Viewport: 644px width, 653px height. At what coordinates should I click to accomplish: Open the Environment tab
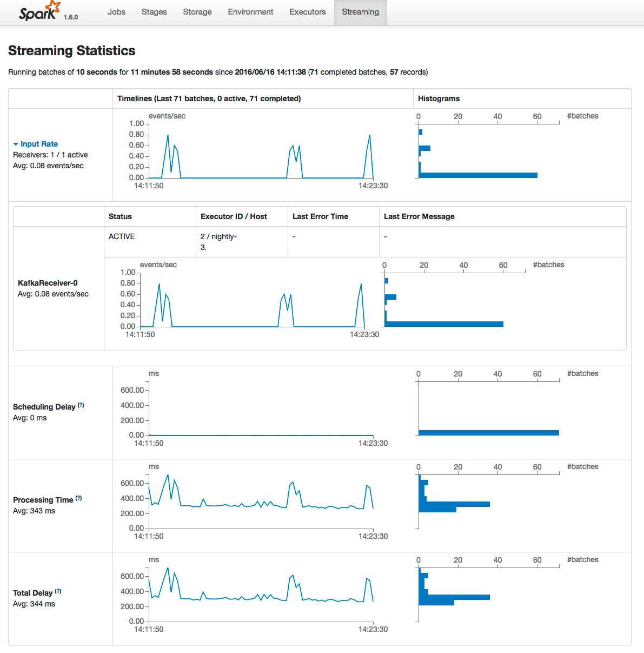[x=250, y=12]
